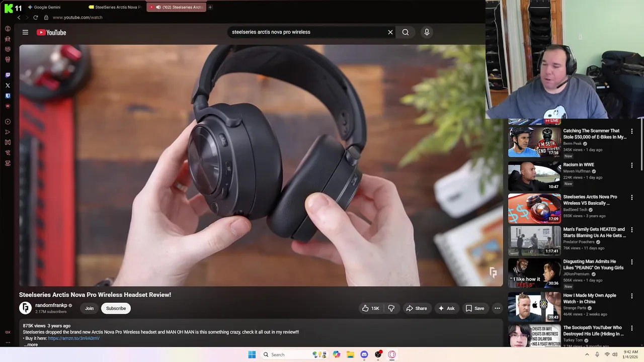Open File Explorer from the taskbar
644x362 pixels.
click(350, 354)
